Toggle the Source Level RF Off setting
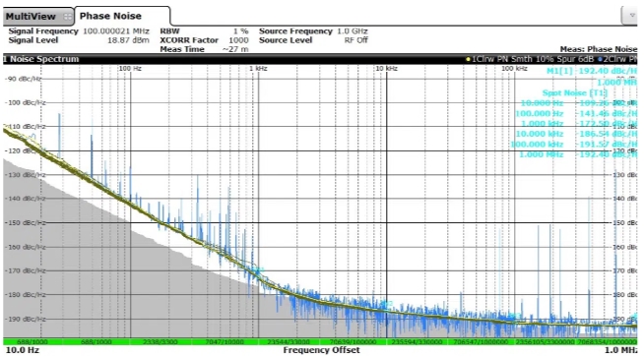The width and height of the screenshot is (644, 357). tap(314, 40)
